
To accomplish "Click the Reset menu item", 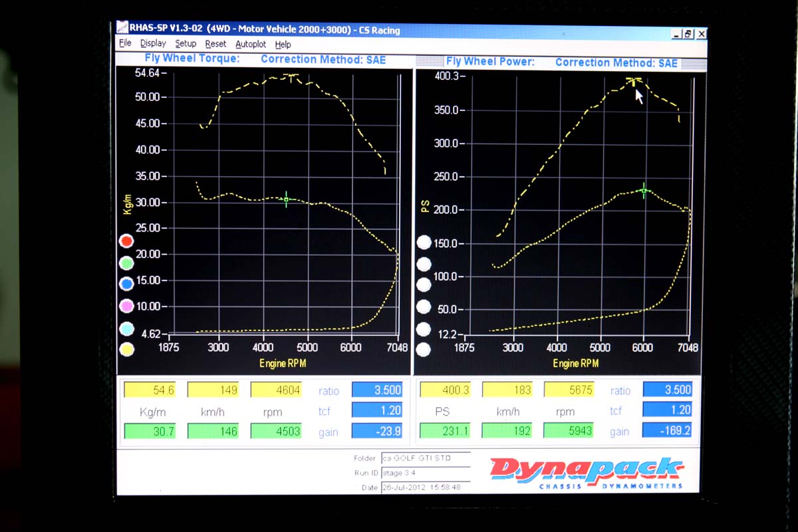I will click(x=215, y=45).
